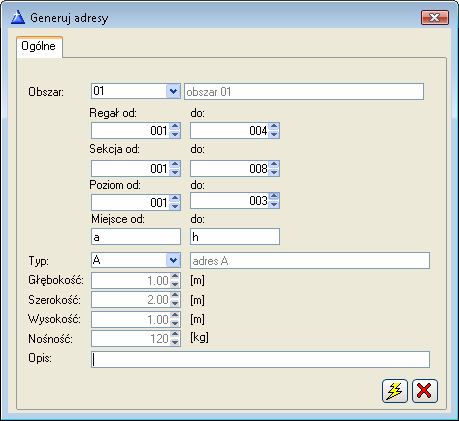This screenshot has width=459, height=421.
Task: Decrease the Wysokość spinner value
Action: point(175,323)
